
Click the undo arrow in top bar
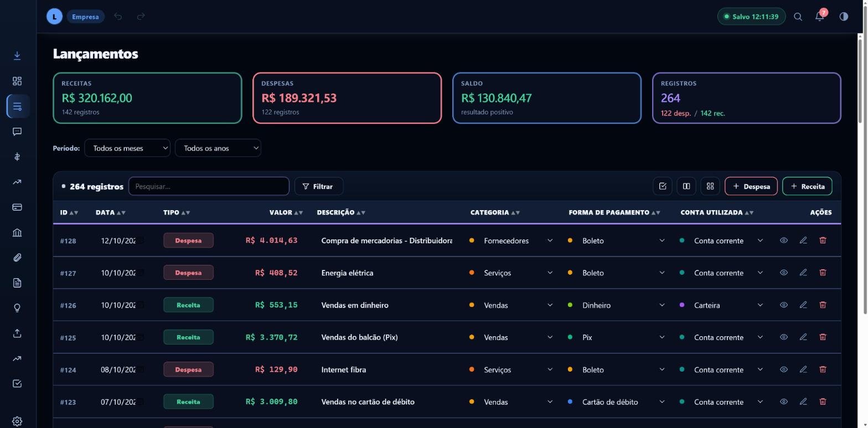(x=118, y=17)
